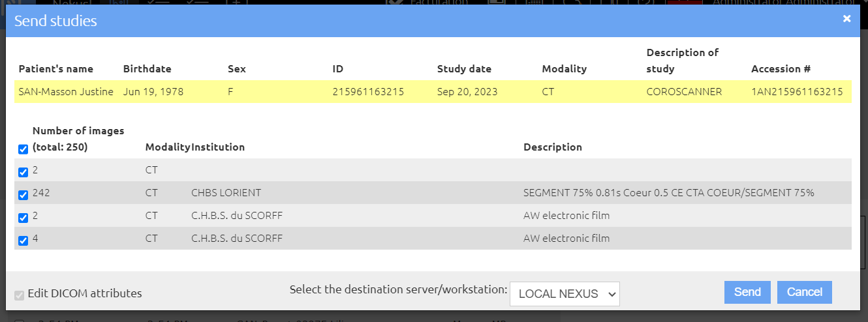The height and width of the screenshot is (322, 868).
Task: Close the Send studies dialog with the X
Action: pyautogui.click(x=847, y=19)
